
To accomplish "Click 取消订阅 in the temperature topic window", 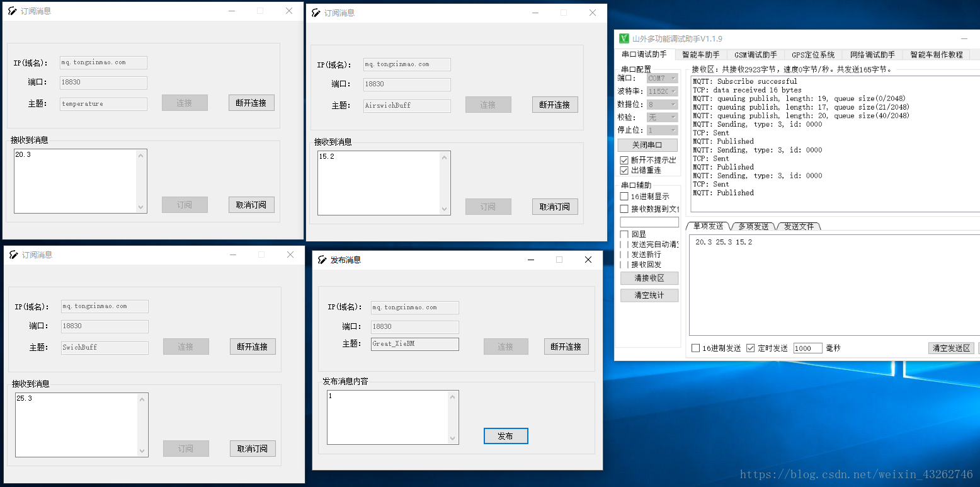I will (251, 205).
